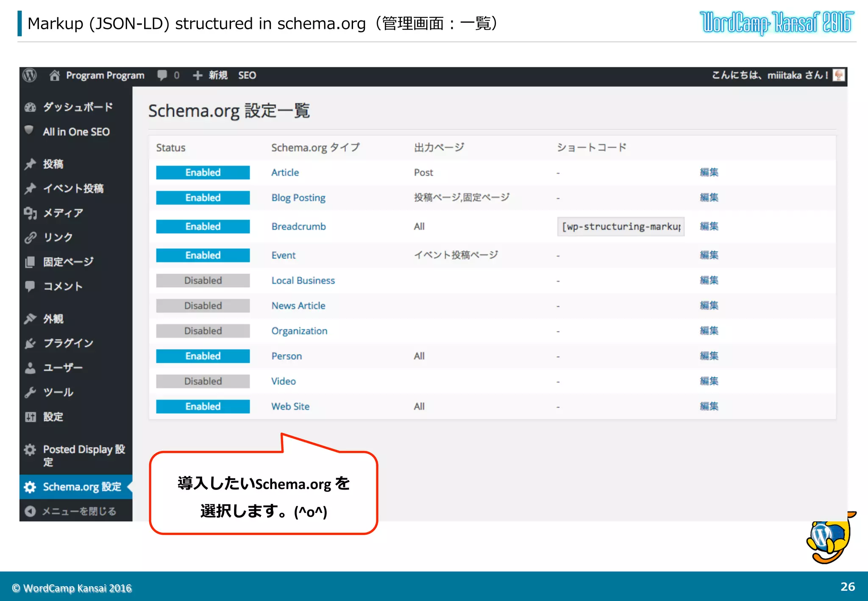Click the gear icon beside Posted Display

pyautogui.click(x=30, y=449)
